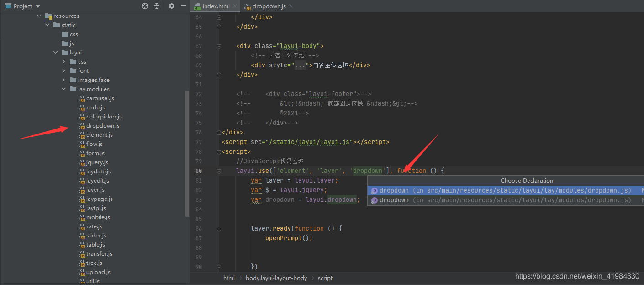Click the HTML icon on the index.html tab
Image resolution: width=644 pixels, height=285 pixels.
click(x=197, y=6)
